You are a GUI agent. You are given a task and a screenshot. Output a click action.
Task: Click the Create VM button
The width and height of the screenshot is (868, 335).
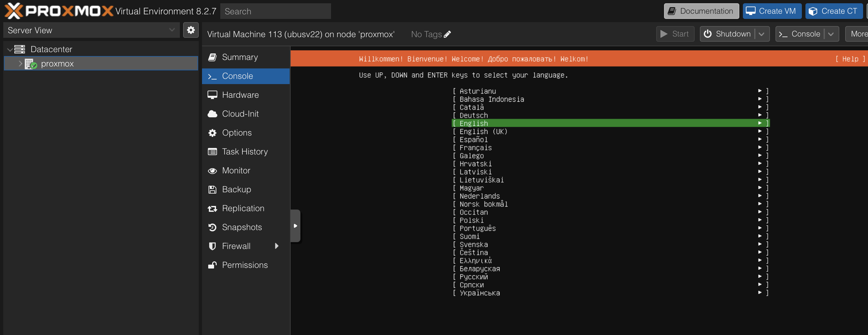point(772,11)
